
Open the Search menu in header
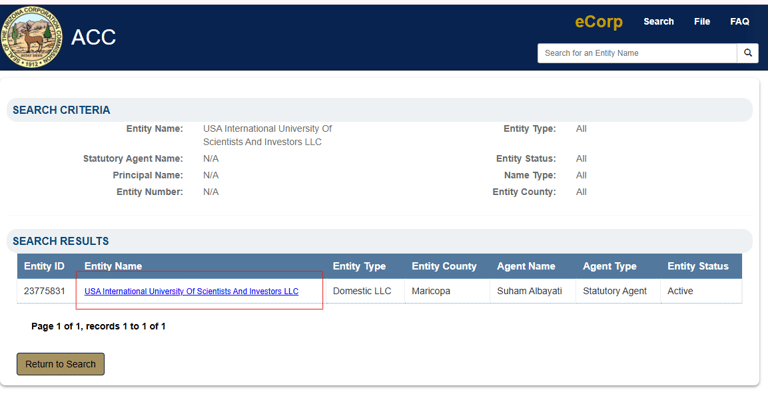[658, 22]
